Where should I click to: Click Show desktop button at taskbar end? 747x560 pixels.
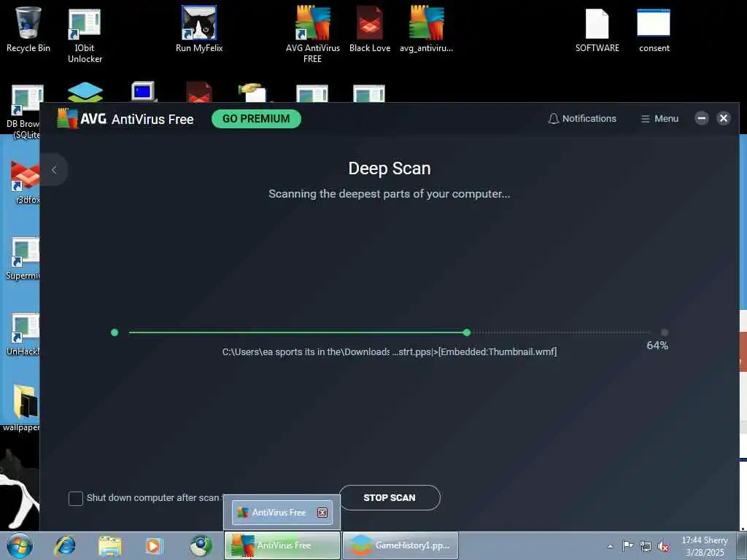tap(741, 545)
